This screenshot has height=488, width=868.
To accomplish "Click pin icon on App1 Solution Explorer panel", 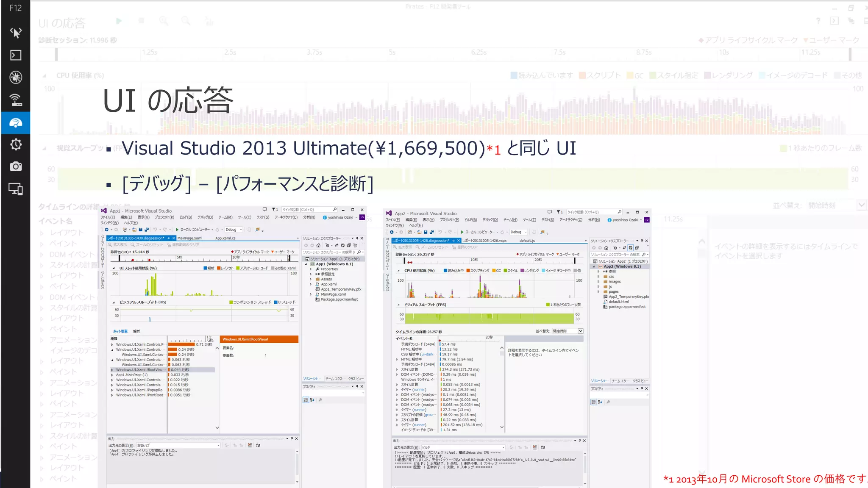I will pos(357,238).
